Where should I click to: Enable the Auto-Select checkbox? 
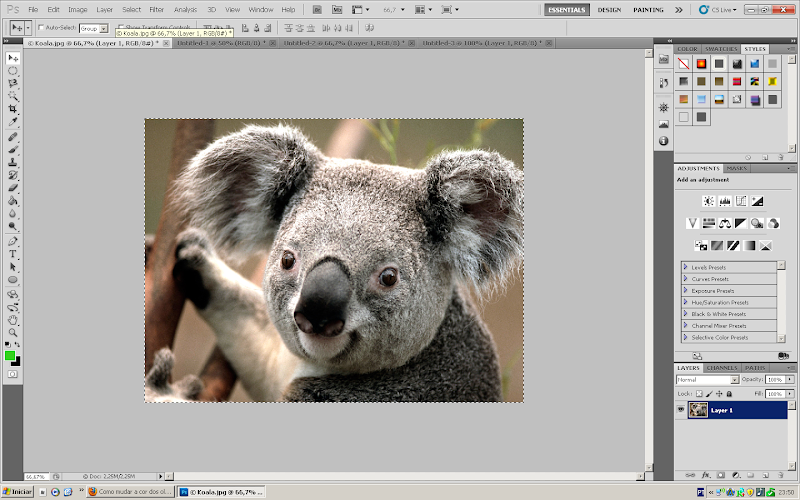(x=41, y=28)
